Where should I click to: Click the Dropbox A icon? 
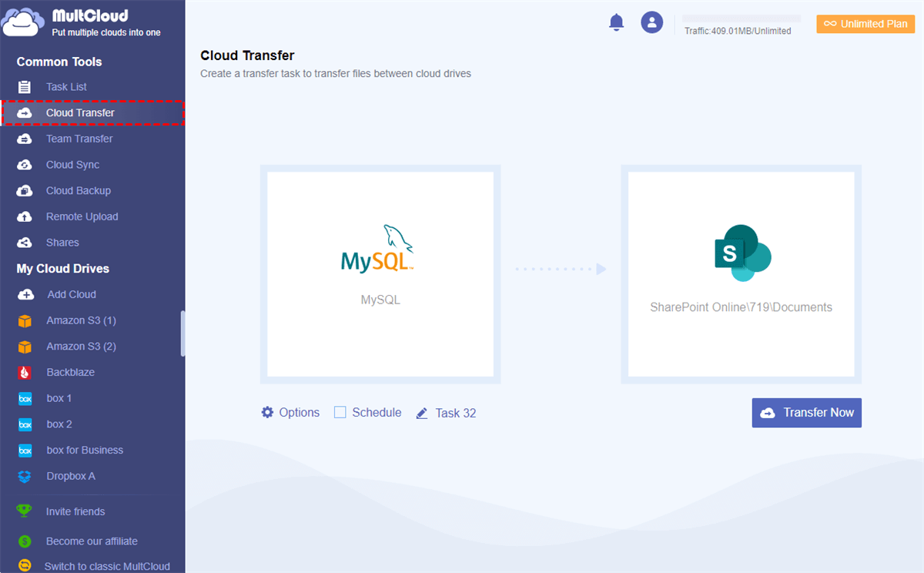(x=25, y=476)
